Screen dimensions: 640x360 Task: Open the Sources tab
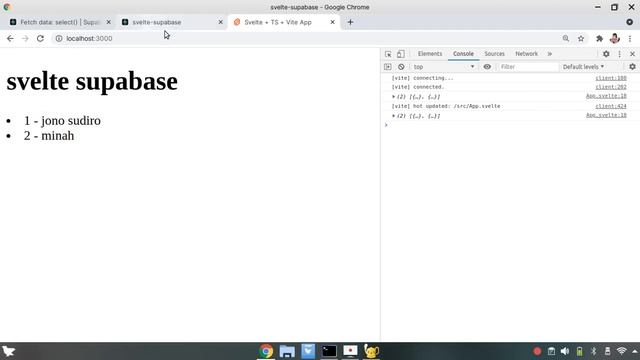pyautogui.click(x=494, y=54)
